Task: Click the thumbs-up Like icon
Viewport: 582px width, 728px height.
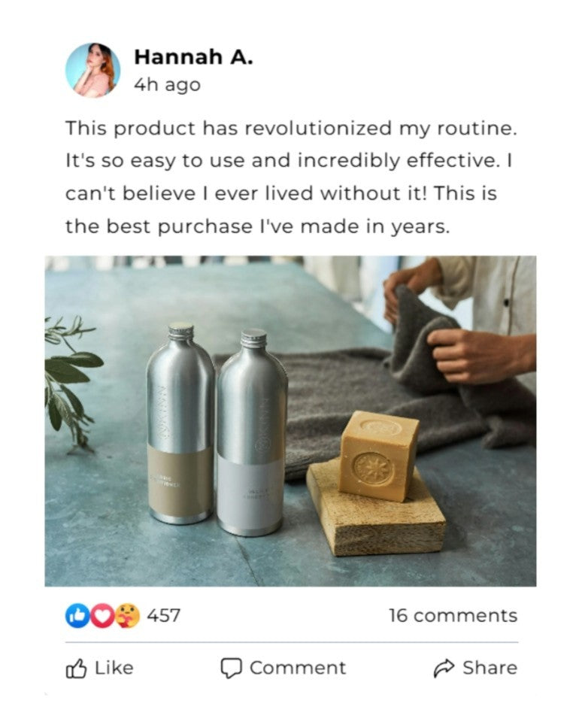Action: (76, 668)
